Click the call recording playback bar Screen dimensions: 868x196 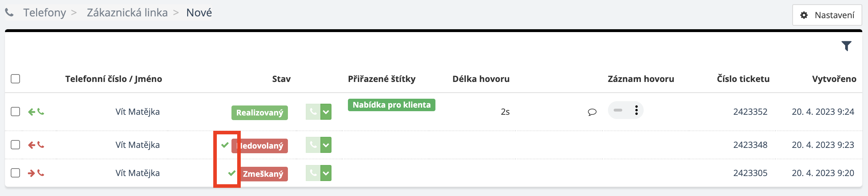[x=618, y=110]
